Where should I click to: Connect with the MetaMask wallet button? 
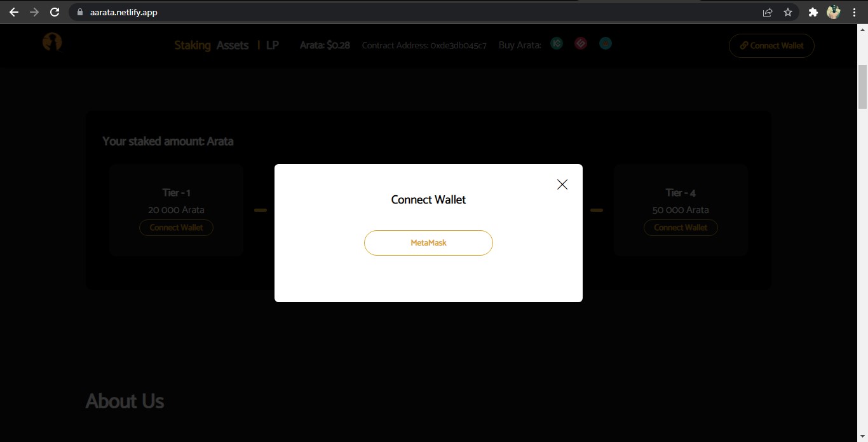[x=428, y=243]
